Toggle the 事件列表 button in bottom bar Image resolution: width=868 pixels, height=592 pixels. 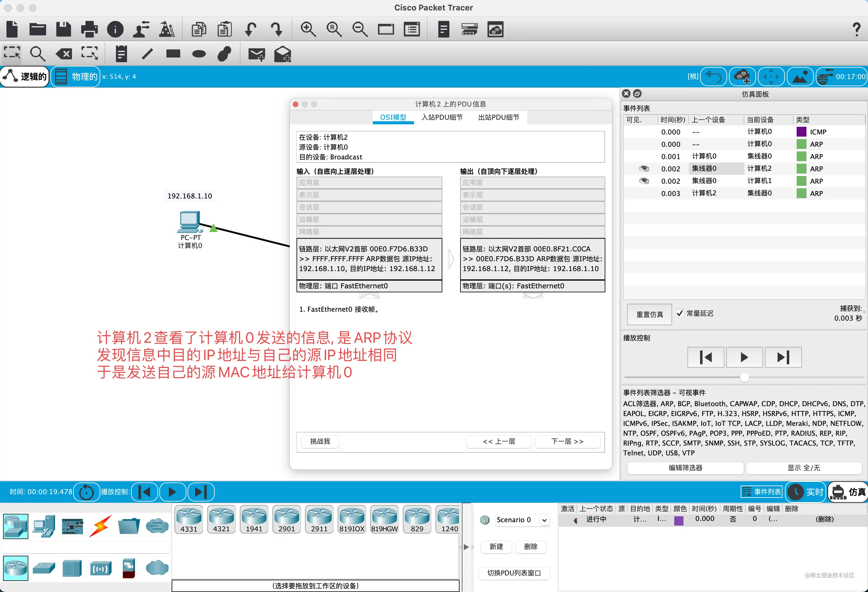(761, 492)
